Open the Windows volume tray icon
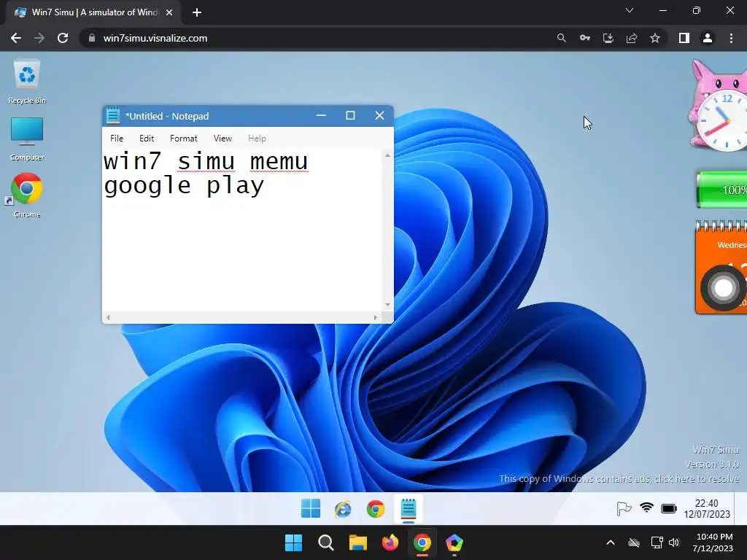747x560 pixels. click(673, 542)
